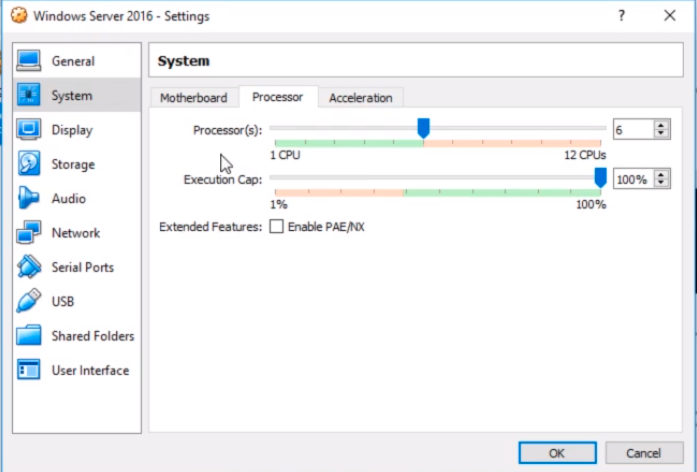Image resolution: width=697 pixels, height=472 pixels.
Task: Select the System category label
Action: pyautogui.click(x=72, y=96)
